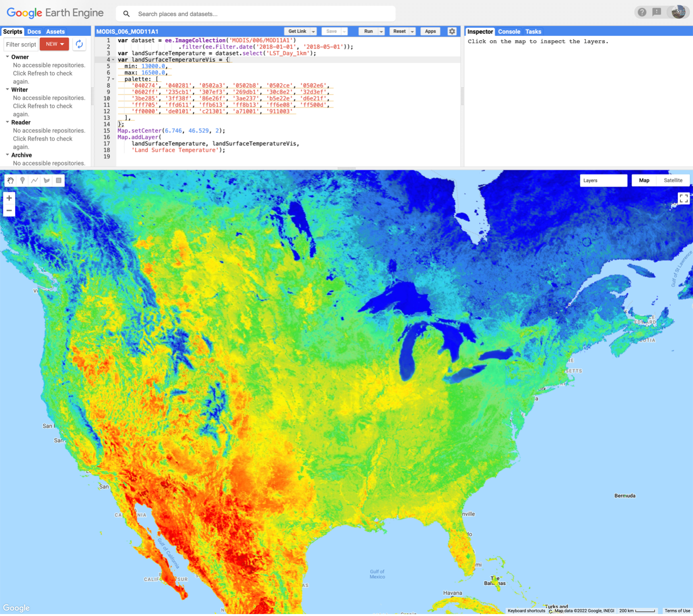Fold the code block at line 4
This screenshot has height=616, width=693.
click(x=113, y=60)
